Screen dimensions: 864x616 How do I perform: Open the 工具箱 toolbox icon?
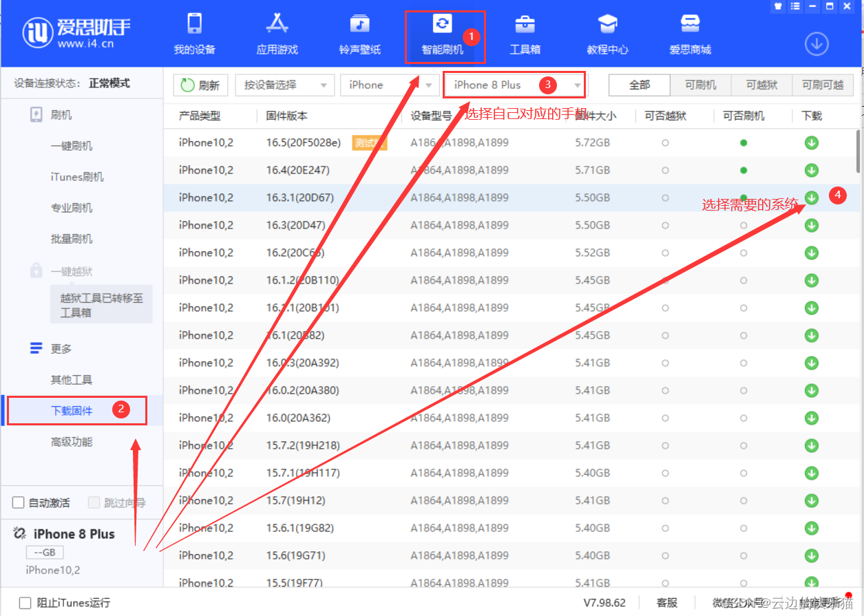point(525,24)
